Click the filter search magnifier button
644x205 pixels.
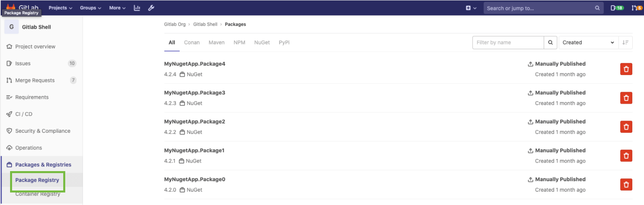tap(551, 42)
